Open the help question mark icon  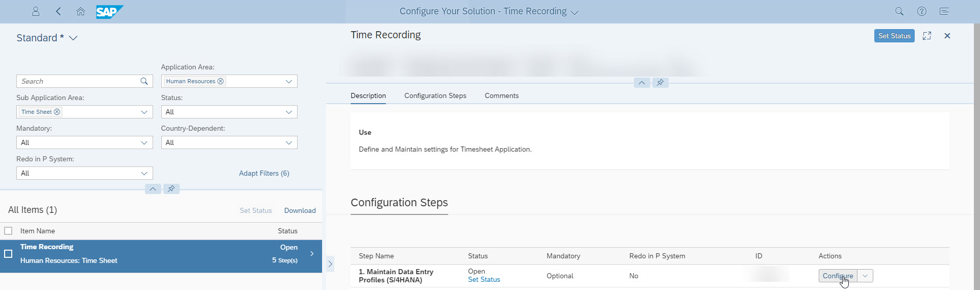pyautogui.click(x=922, y=11)
